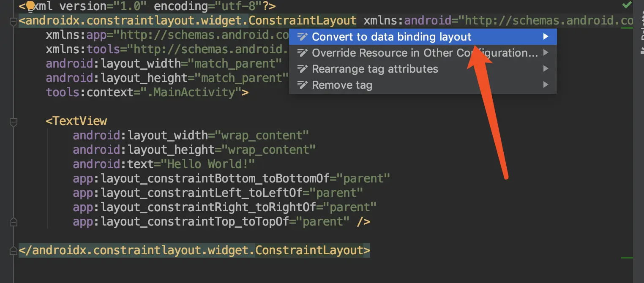Choose Remove tag from intention menu
The width and height of the screenshot is (644, 283).
[x=423, y=85]
